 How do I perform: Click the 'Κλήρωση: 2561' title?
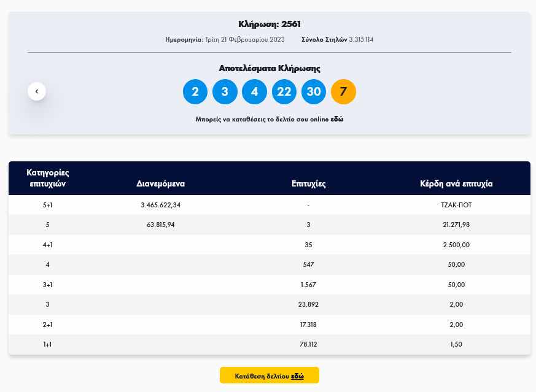269,25
